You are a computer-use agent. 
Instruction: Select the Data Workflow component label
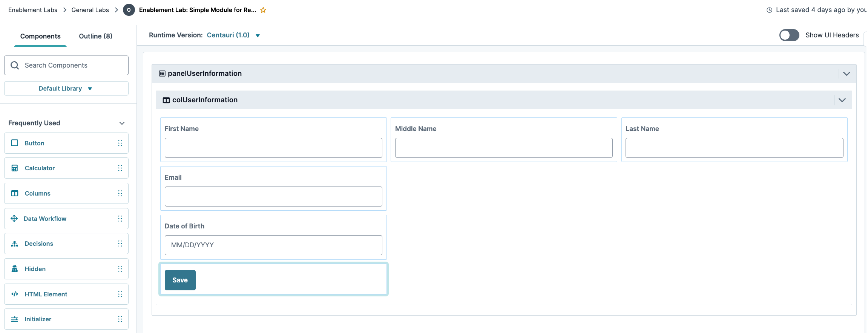click(x=45, y=219)
